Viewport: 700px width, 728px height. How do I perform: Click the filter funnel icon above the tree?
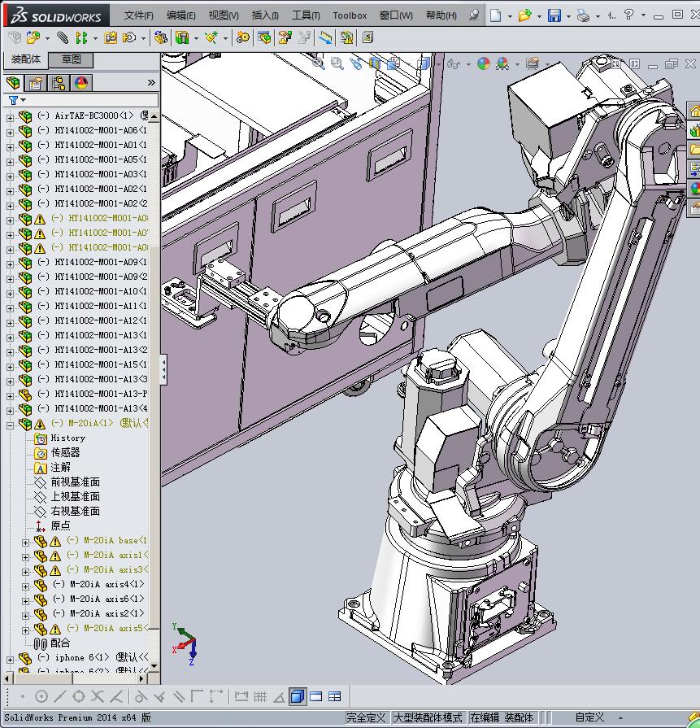click(13, 101)
